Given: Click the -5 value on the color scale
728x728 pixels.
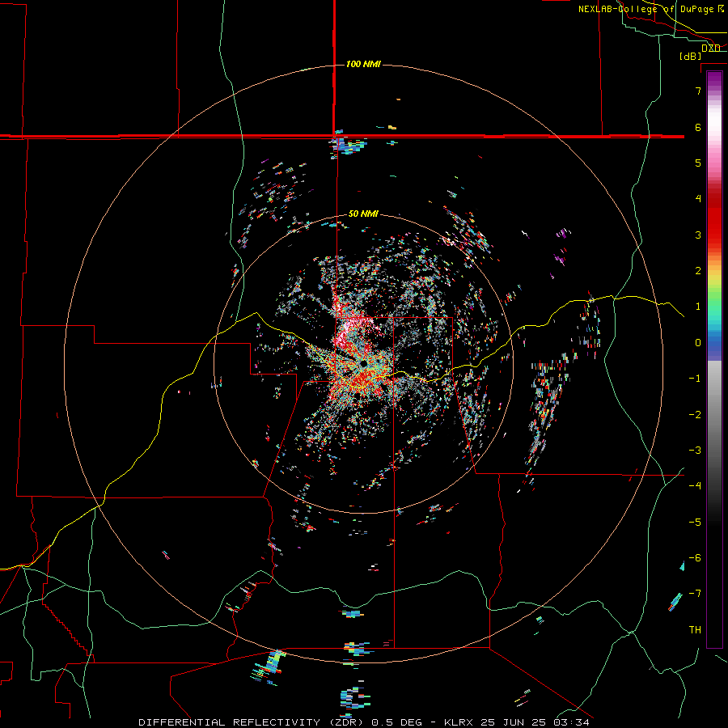Looking at the screenshot, I should tap(695, 523).
